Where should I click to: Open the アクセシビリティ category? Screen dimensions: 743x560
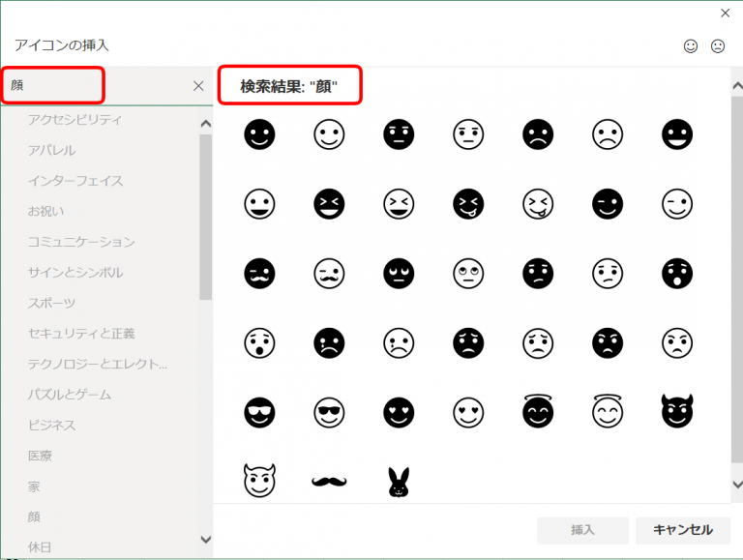(74, 120)
